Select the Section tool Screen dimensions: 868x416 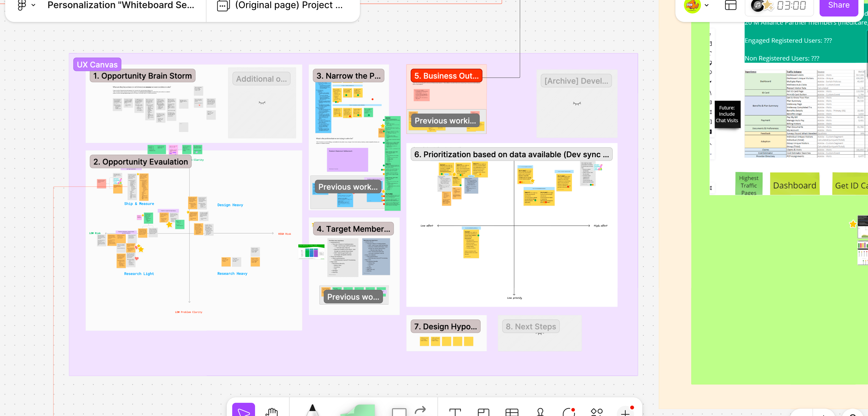coord(483,412)
